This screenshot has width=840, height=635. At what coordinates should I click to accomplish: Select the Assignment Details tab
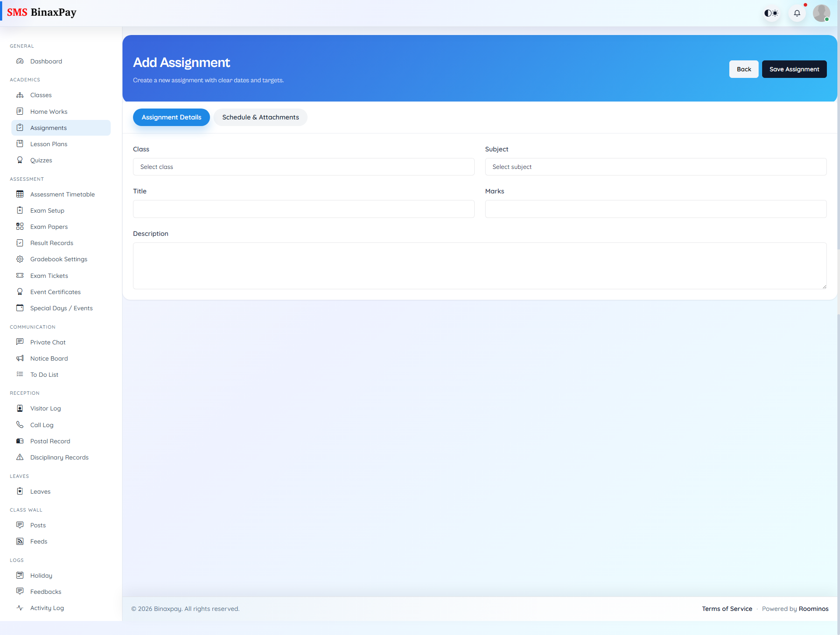pos(171,117)
